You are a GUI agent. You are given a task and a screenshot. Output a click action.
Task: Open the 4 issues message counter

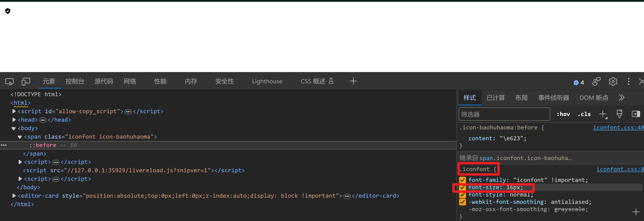pyautogui.click(x=579, y=82)
